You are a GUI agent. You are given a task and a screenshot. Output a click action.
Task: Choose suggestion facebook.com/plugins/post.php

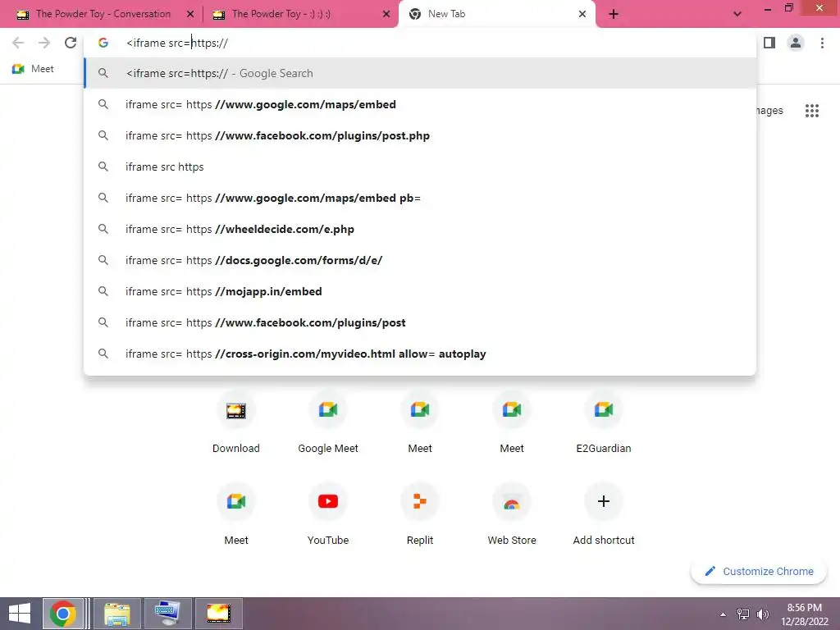421,135
